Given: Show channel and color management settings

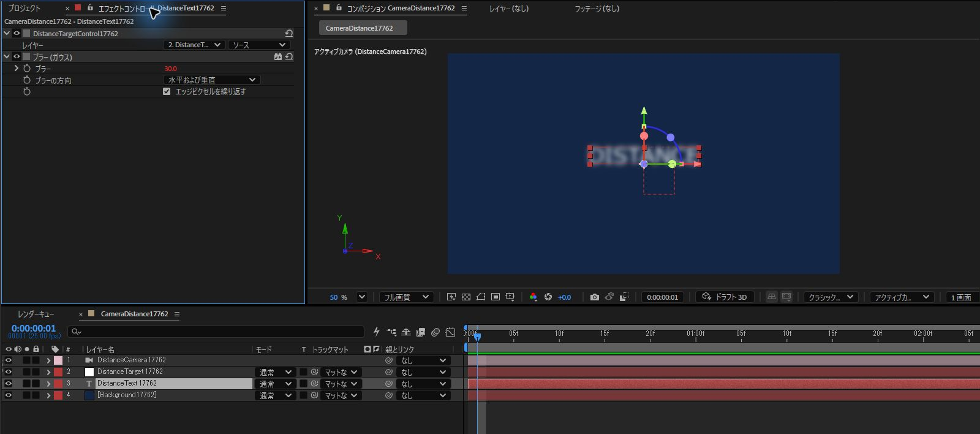Looking at the screenshot, I should (x=533, y=297).
